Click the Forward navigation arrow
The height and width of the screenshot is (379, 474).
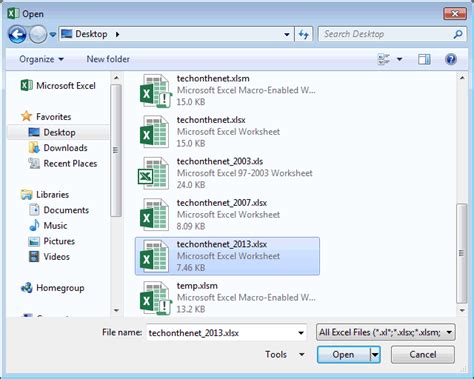(x=38, y=34)
